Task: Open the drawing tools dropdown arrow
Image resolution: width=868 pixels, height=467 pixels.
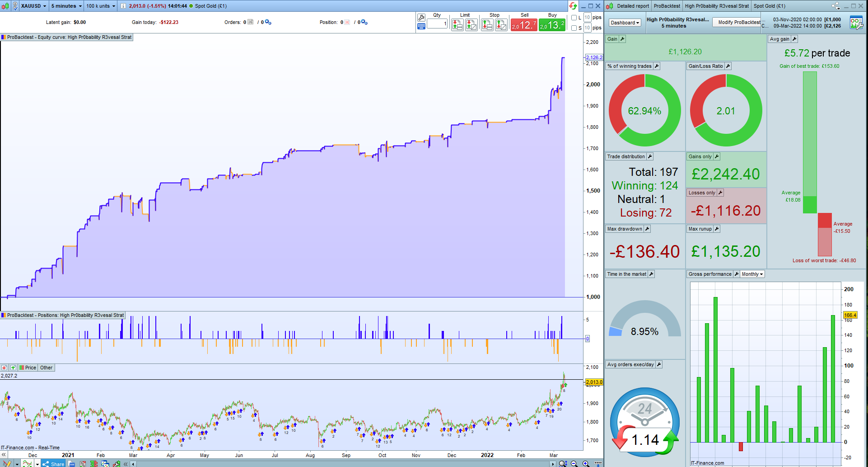Action: [x=17, y=464]
